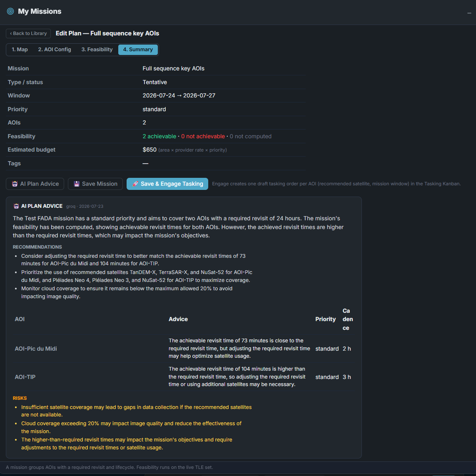Click the 0 not achievable text
The image size is (476, 476).
point(203,136)
